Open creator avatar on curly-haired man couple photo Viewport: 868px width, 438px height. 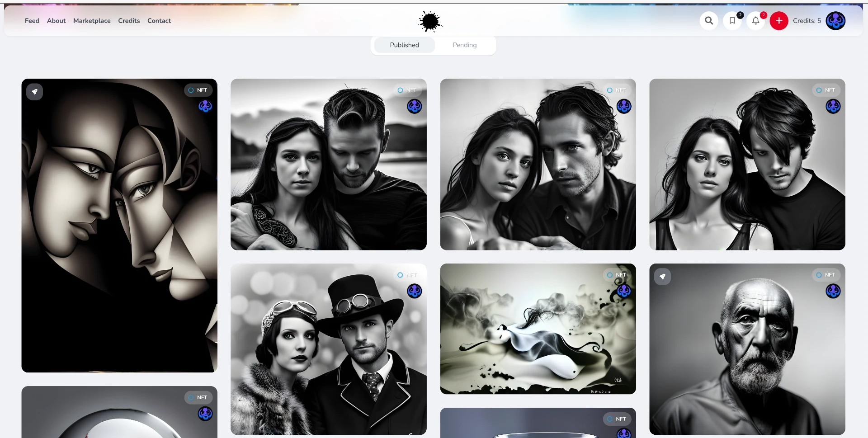click(624, 106)
